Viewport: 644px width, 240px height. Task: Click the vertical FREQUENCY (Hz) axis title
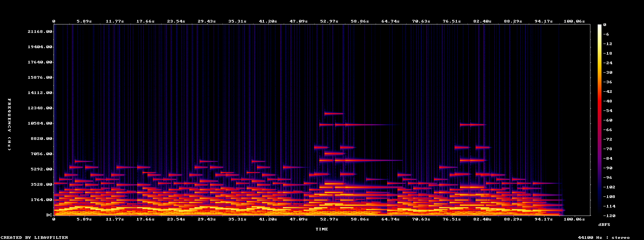(x=10, y=125)
